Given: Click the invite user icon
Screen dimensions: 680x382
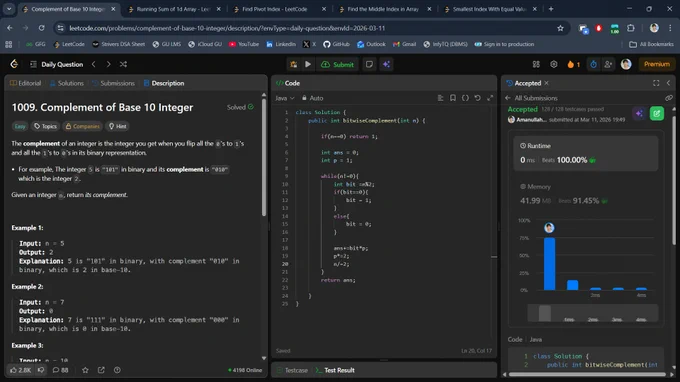Looking at the screenshot, I should (x=608, y=64).
